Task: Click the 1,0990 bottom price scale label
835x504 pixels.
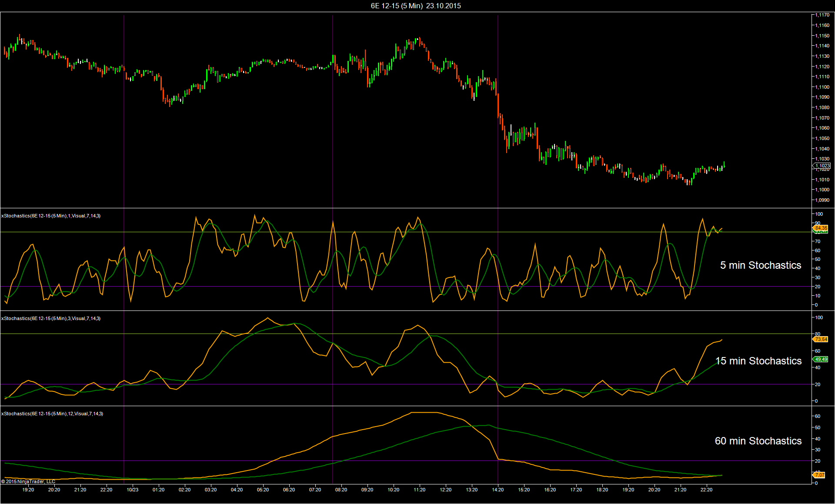Action: coord(822,200)
